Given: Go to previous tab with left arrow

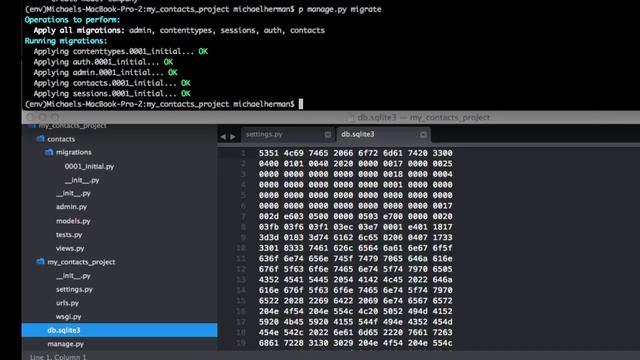Looking at the screenshot, I should 223,137.
